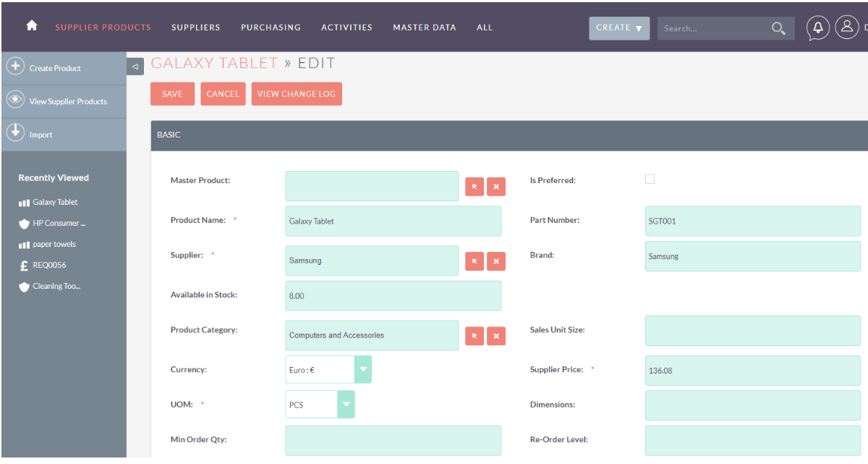This screenshot has width=868, height=464.
Task: Click the Dimensions input field
Action: (753, 405)
